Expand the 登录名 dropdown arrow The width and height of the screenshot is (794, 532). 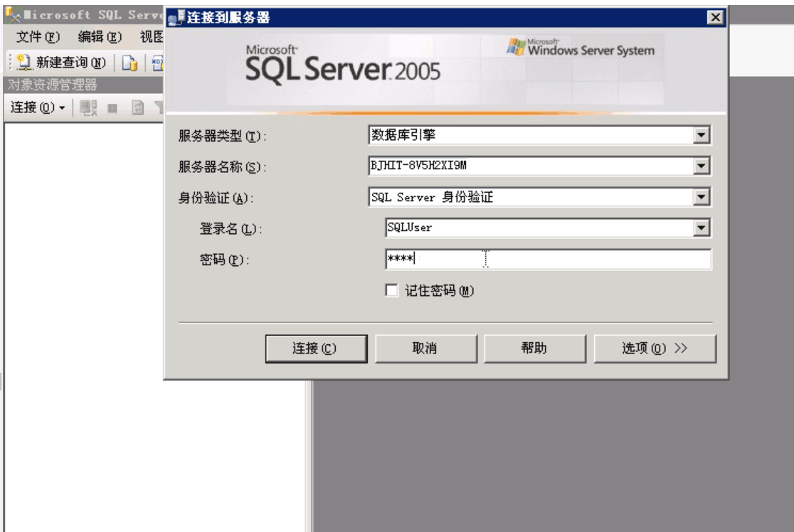click(702, 228)
